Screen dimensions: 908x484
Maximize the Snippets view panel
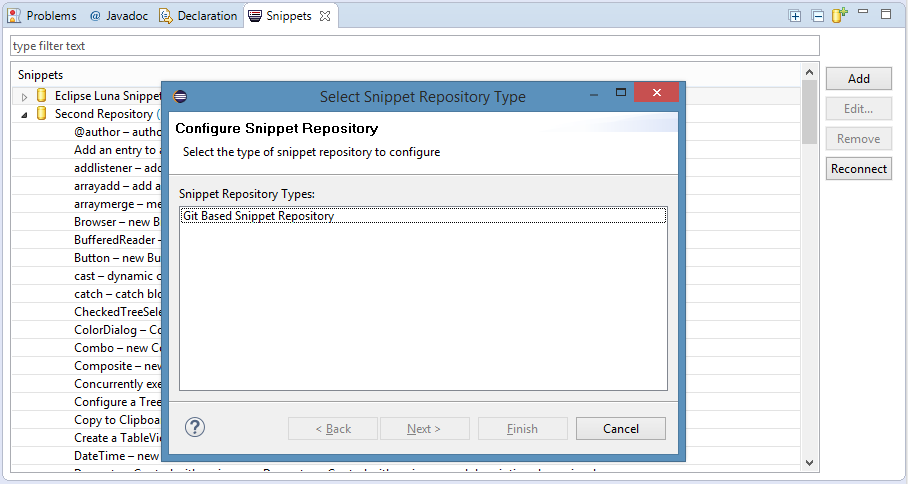[886, 15]
